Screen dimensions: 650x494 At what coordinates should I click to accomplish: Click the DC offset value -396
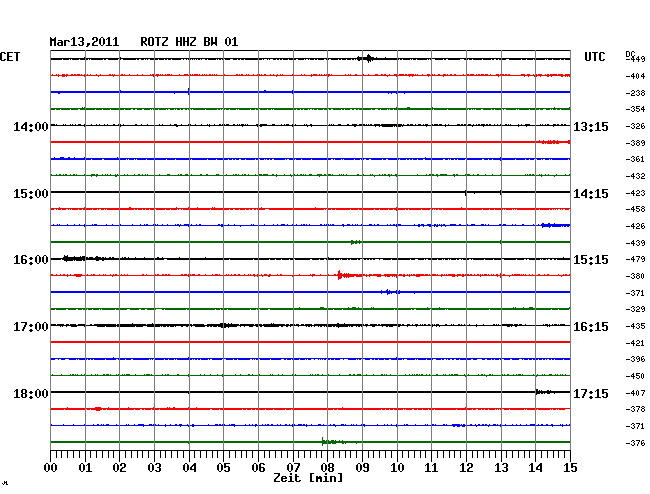point(635,359)
